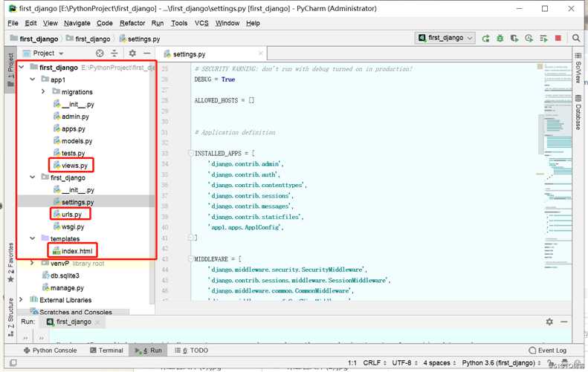Viewport: 588px width, 372px height.
Task: Collapse the first_django root folder
Action: point(22,67)
